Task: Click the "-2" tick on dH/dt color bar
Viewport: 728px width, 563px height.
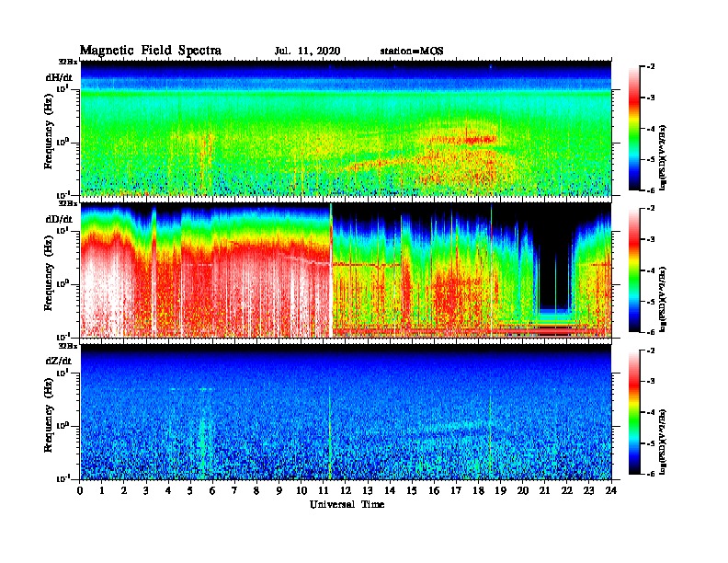Action: point(651,67)
